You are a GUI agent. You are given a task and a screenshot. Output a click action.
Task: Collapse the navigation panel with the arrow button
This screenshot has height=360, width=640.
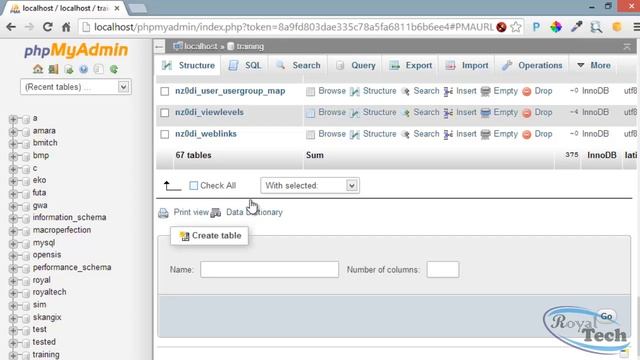(159, 47)
